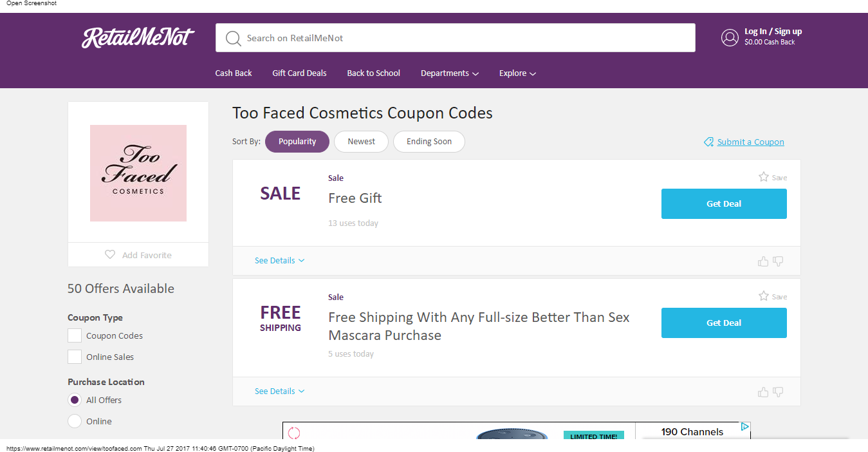Image resolution: width=868 pixels, height=452 pixels.
Task: Thumbs up the Free Shipping offer
Action: point(763,391)
